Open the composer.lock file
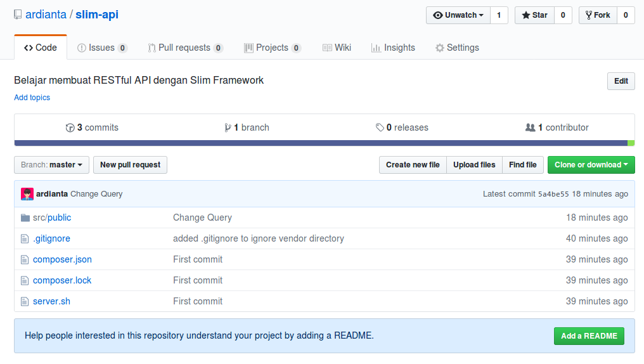This screenshot has height=364, width=644. point(62,280)
